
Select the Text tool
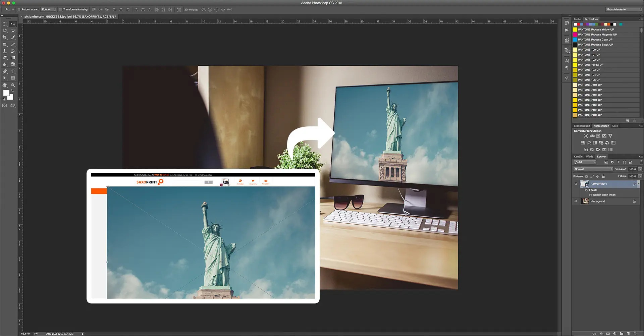point(13,71)
